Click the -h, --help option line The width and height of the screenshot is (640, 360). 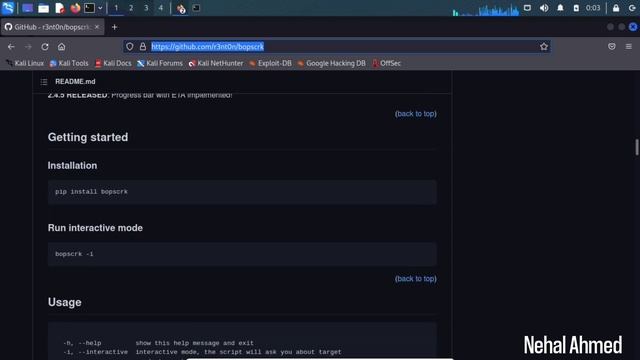click(158, 343)
